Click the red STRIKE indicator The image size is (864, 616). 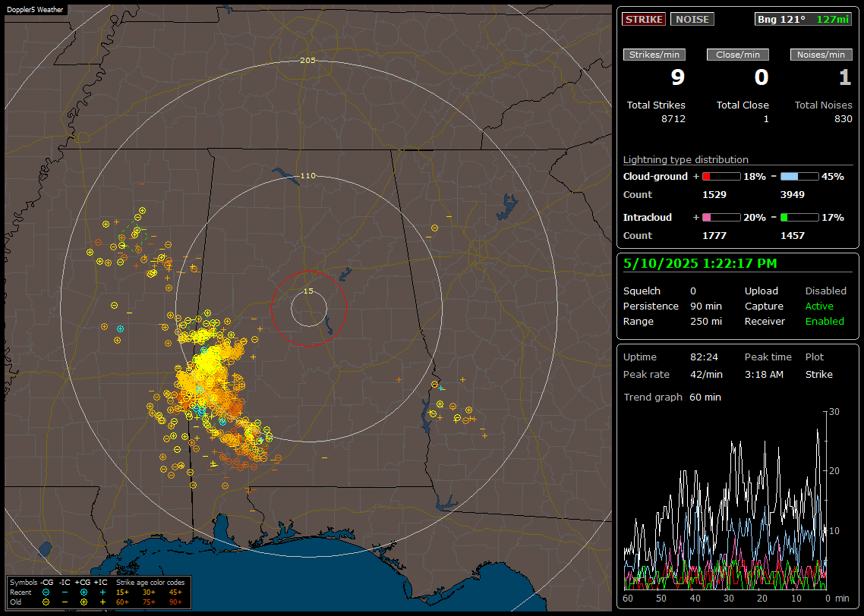tap(644, 19)
